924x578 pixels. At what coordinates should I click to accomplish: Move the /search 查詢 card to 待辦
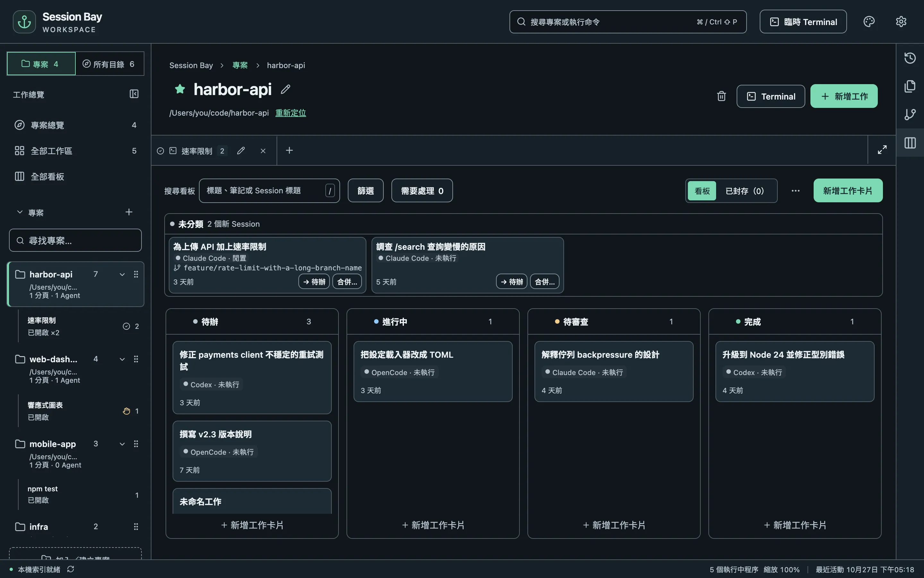click(512, 282)
